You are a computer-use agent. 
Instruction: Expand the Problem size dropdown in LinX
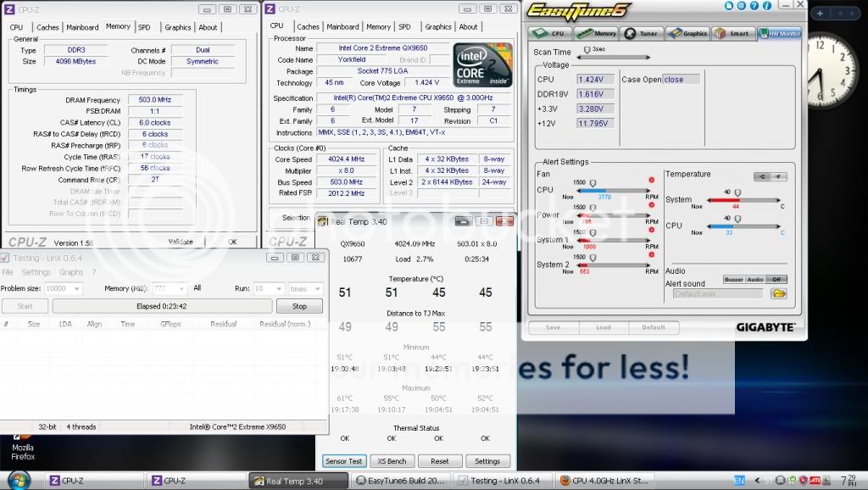[x=76, y=288]
